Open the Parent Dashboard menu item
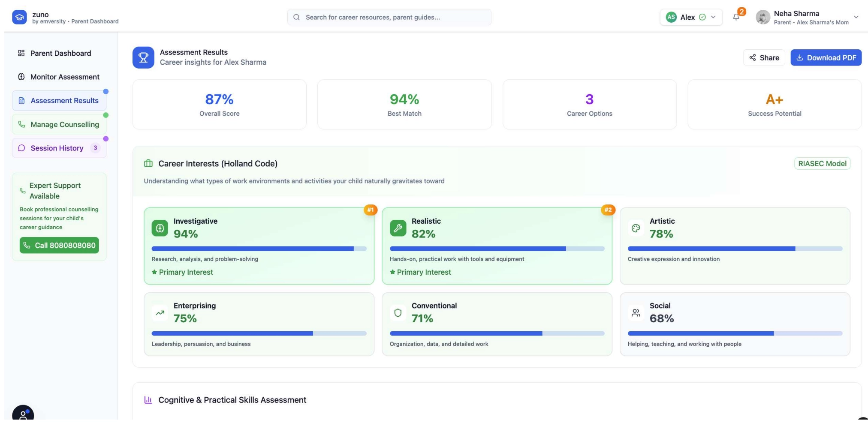The height and width of the screenshot is (432, 868). tap(60, 53)
